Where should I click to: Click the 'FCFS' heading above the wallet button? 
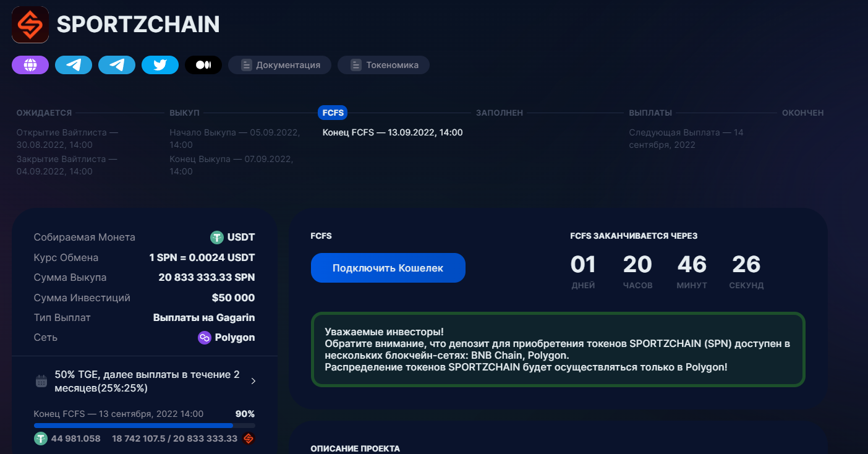click(x=321, y=236)
